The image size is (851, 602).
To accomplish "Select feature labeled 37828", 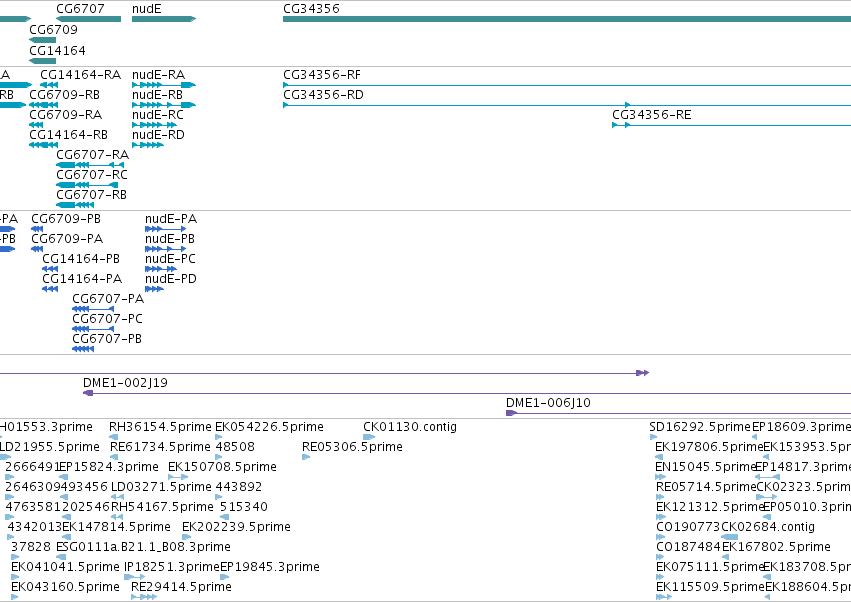I will [x=15, y=557].
